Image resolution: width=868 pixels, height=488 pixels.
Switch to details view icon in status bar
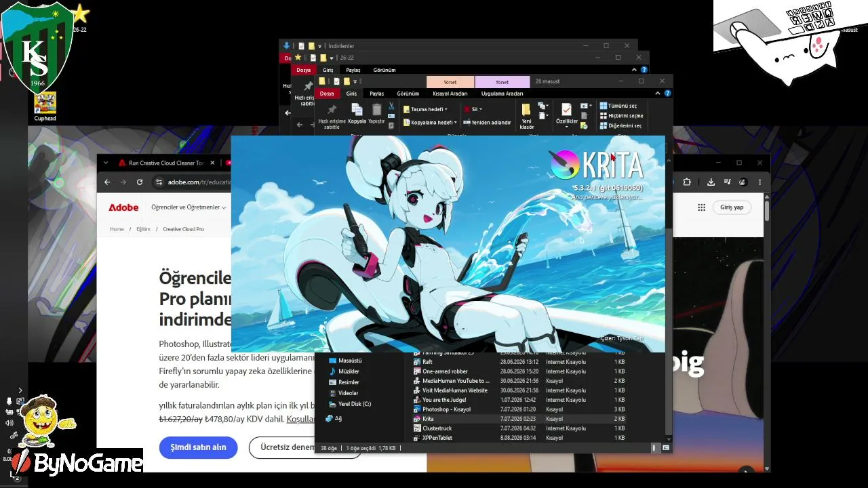[x=654, y=448]
